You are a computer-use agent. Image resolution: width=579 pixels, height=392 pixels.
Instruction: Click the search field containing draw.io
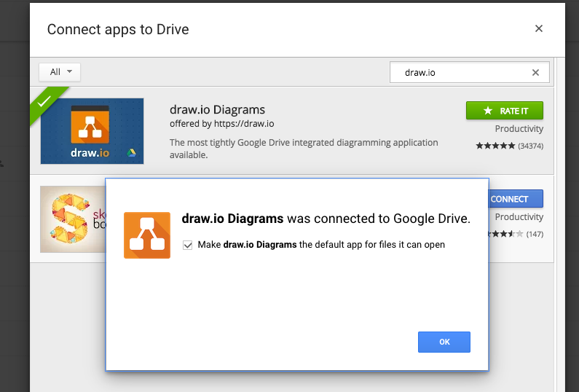tap(462, 73)
